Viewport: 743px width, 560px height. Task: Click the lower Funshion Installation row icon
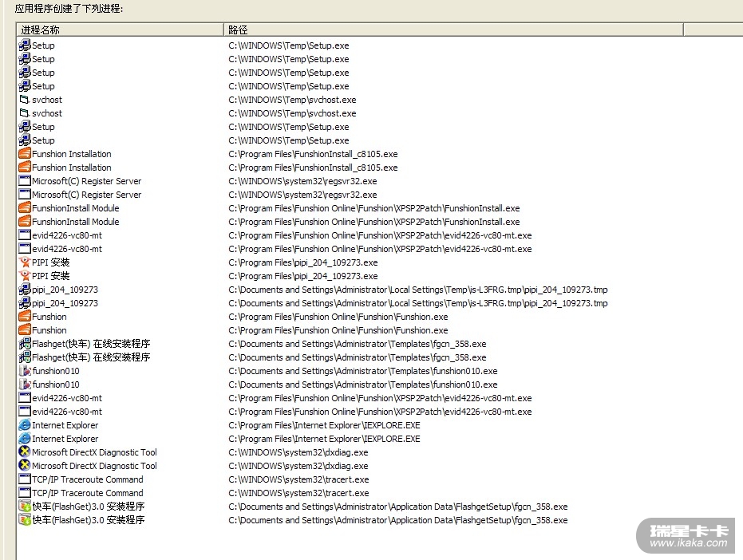pyautogui.click(x=25, y=168)
